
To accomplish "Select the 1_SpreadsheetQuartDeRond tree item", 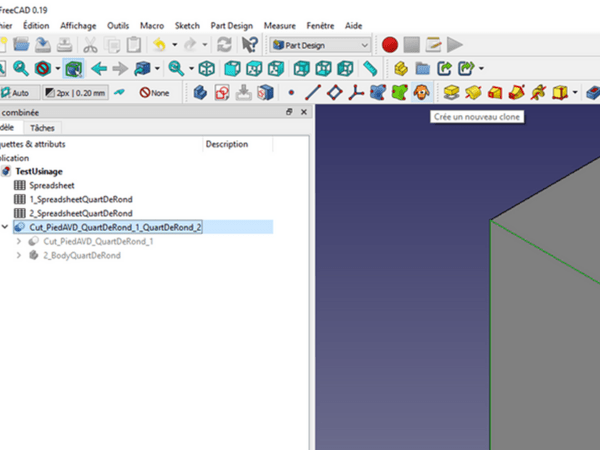I will pos(80,200).
